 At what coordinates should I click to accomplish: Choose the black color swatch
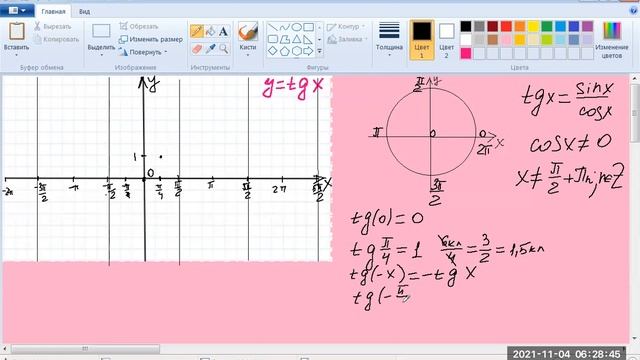[466, 27]
